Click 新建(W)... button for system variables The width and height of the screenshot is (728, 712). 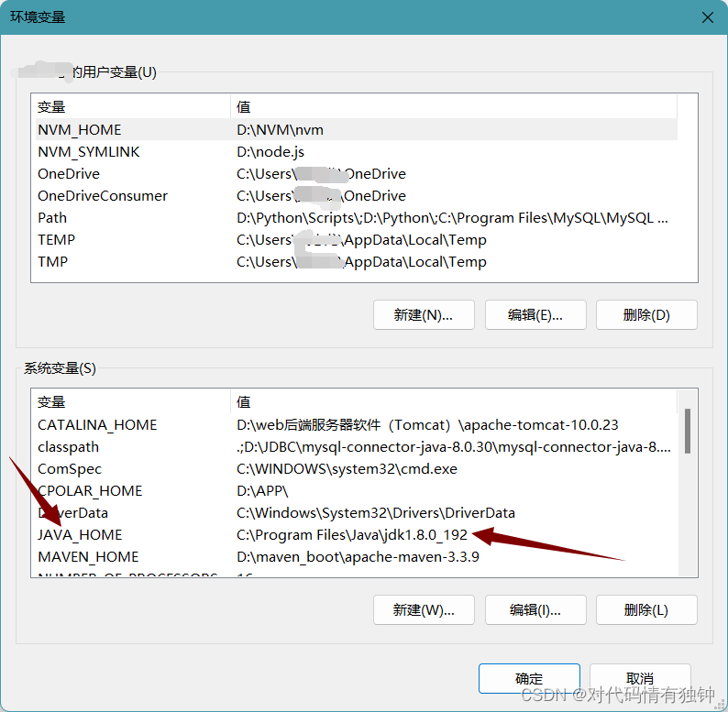424,610
